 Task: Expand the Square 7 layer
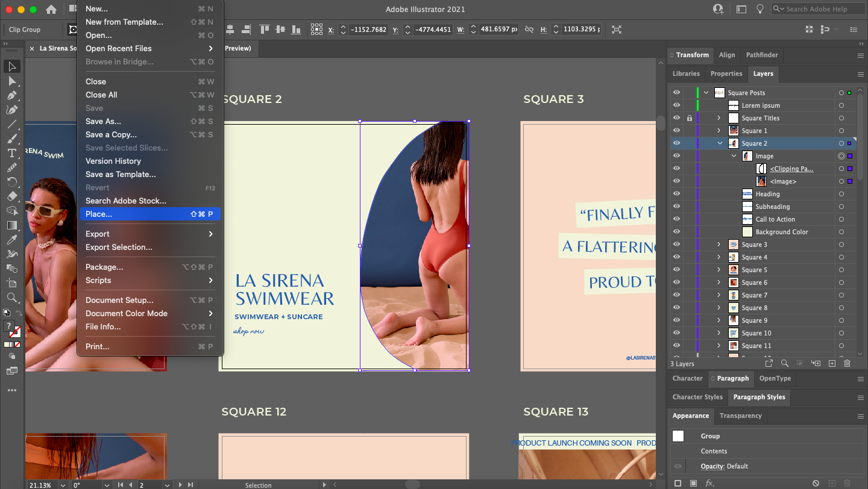click(719, 295)
